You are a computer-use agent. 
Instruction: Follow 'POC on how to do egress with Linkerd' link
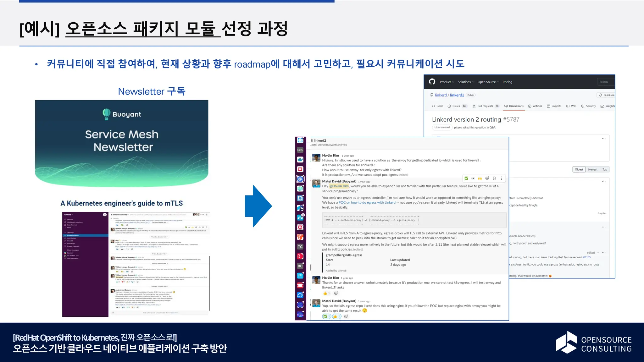pos(367,203)
